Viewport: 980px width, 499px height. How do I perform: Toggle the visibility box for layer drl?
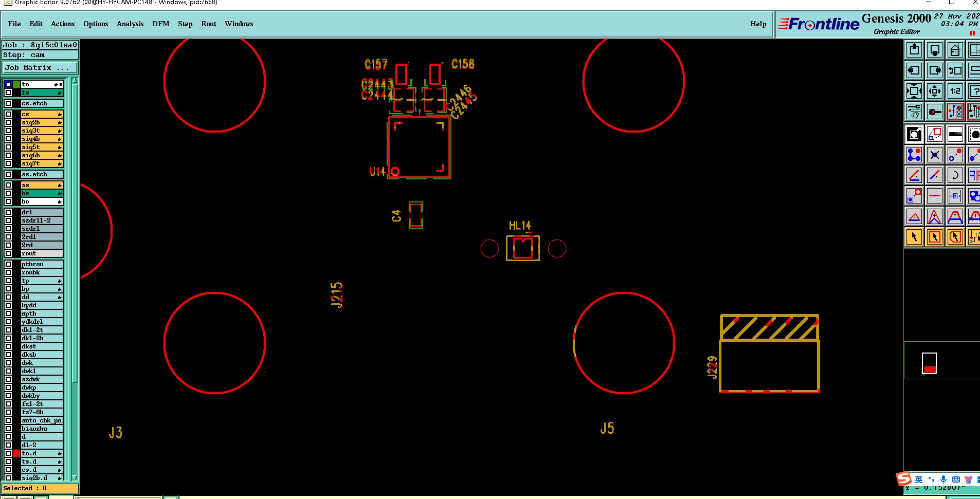(8, 212)
